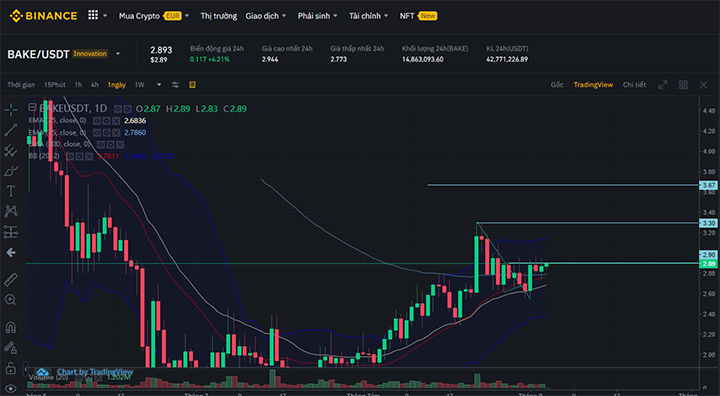720x396 pixels.
Task: Open the multi-chart grid layout icon
Action: (x=683, y=85)
